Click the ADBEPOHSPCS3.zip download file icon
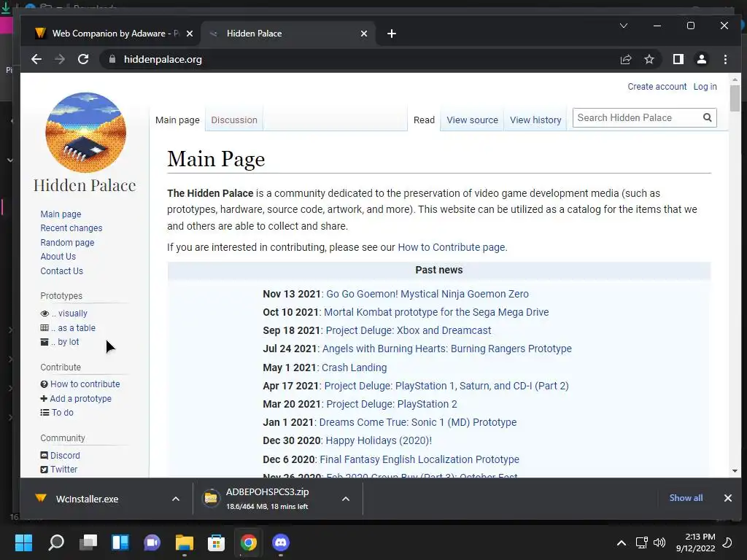 pos(211,499)
